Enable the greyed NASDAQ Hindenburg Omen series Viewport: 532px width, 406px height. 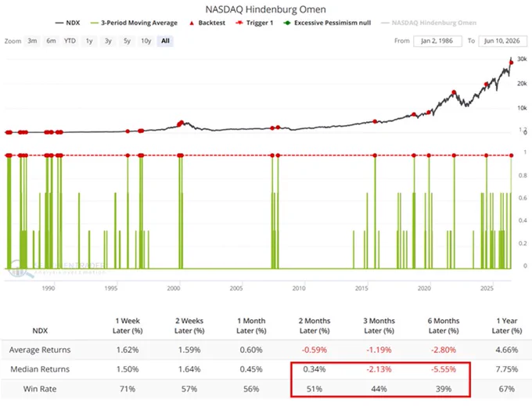pyautogui.click(x=429, y=23)
